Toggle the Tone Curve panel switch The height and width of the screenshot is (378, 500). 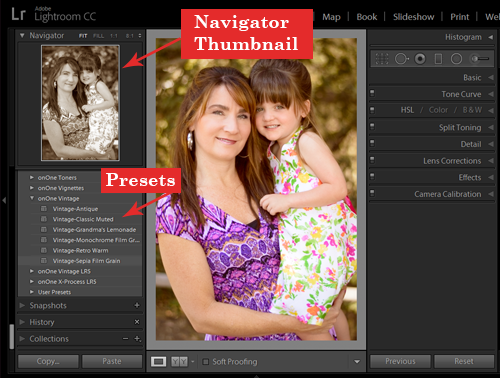[x=372, y=93]
